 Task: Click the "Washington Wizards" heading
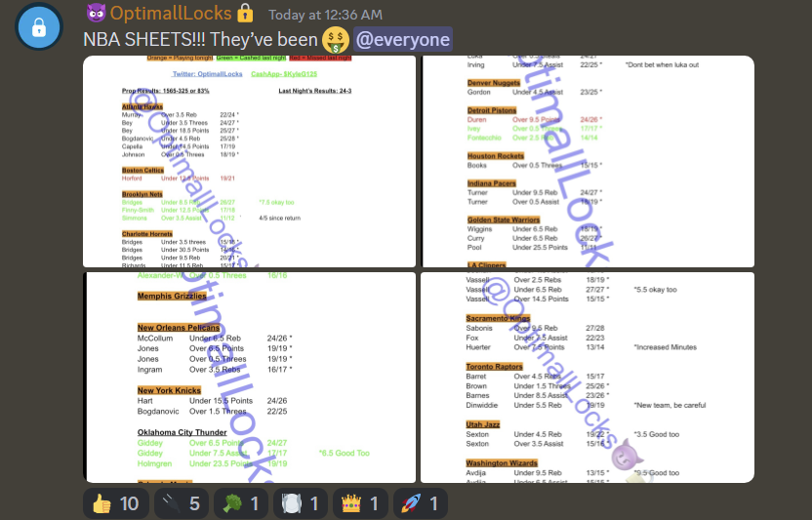[x=502, y=463]
